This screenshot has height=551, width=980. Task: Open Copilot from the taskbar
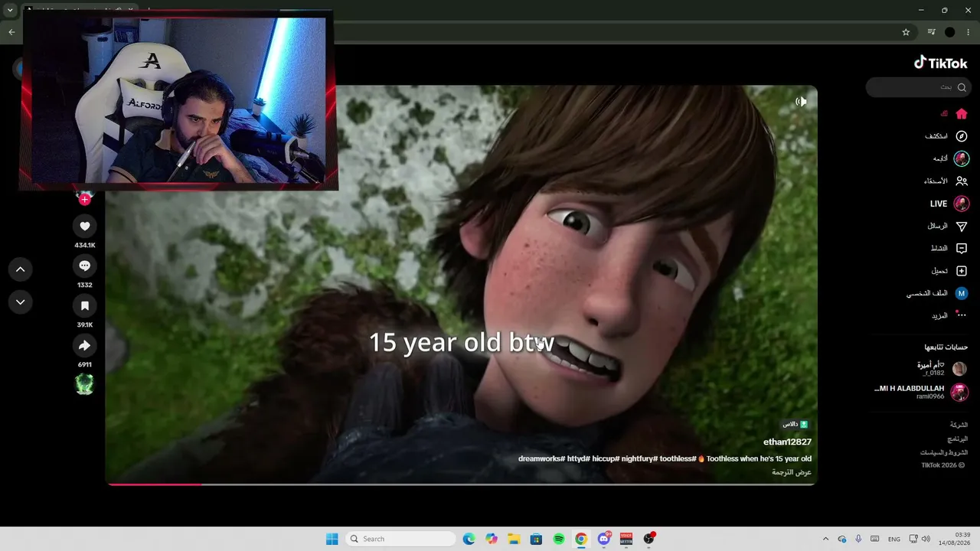[492, 539]
